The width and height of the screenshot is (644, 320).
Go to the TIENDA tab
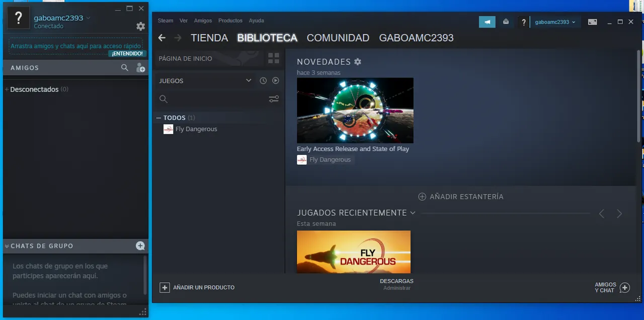click(209, 38)
